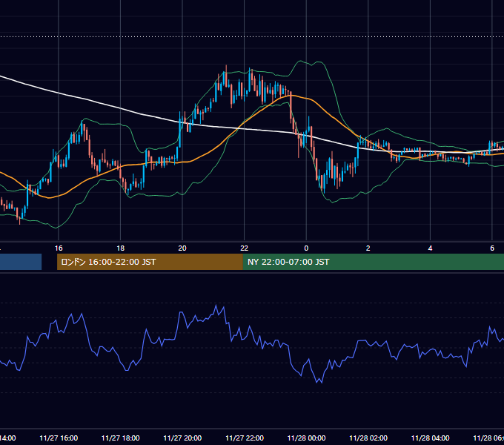Click hour label 16 on price chart axis

pos(59,248)
